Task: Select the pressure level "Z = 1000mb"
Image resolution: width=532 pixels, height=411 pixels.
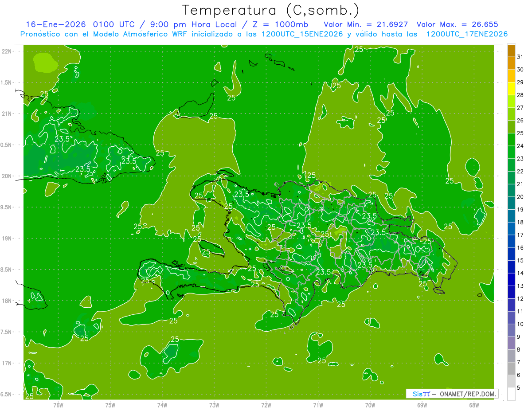Action: click(x=280, y=24)
